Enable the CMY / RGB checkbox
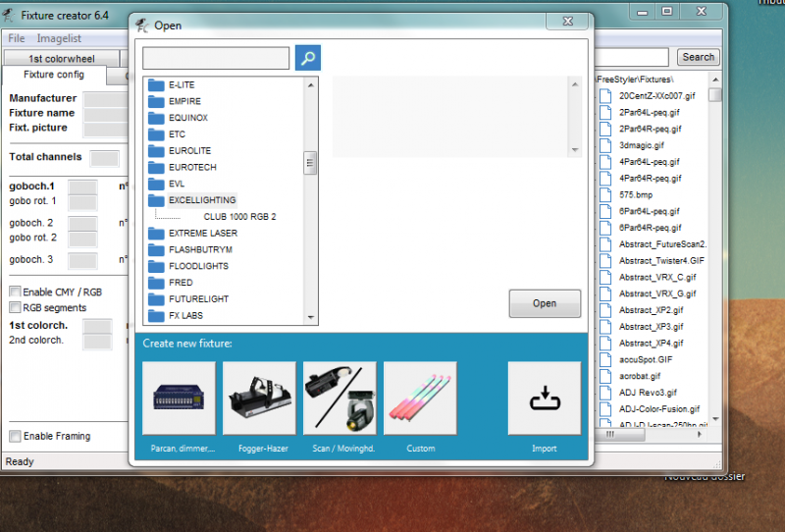 point(15,292)
